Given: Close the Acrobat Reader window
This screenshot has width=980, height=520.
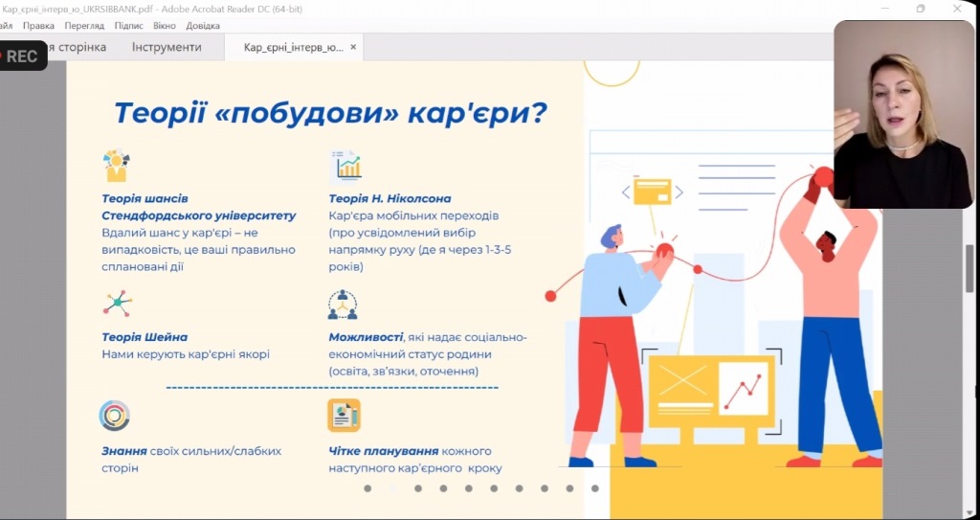Looking at the screenshot, I should coord(957,9).
